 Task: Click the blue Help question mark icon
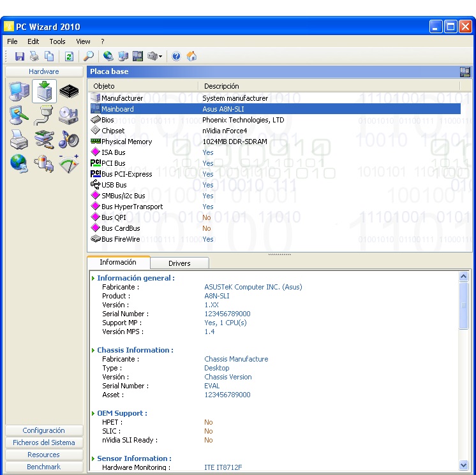point(176,57)
